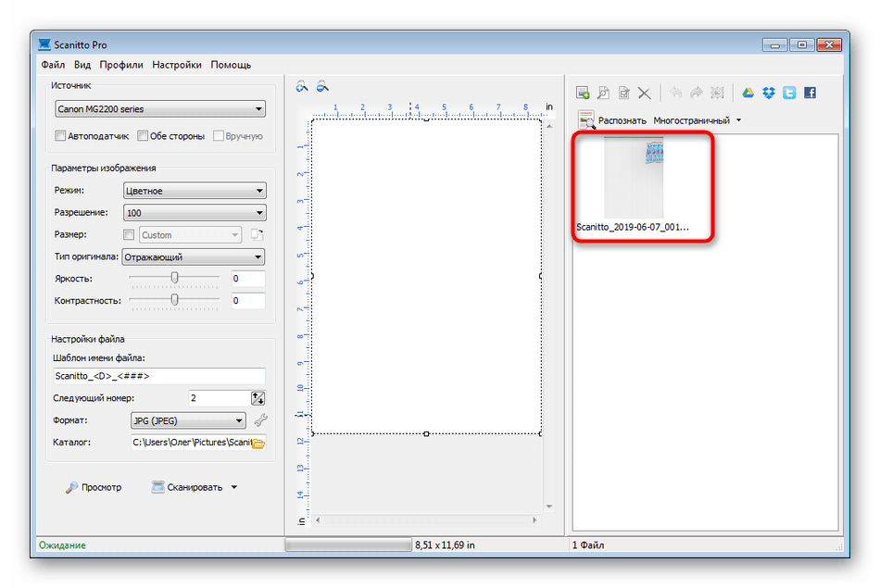
Task: Open the Профили menu
Action: (x=121, y=65)
